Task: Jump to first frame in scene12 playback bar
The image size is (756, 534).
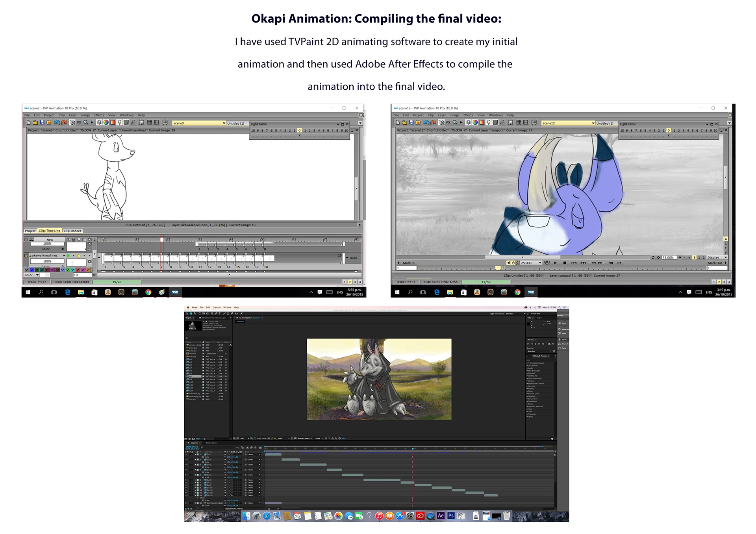Action: coord(574,263)
